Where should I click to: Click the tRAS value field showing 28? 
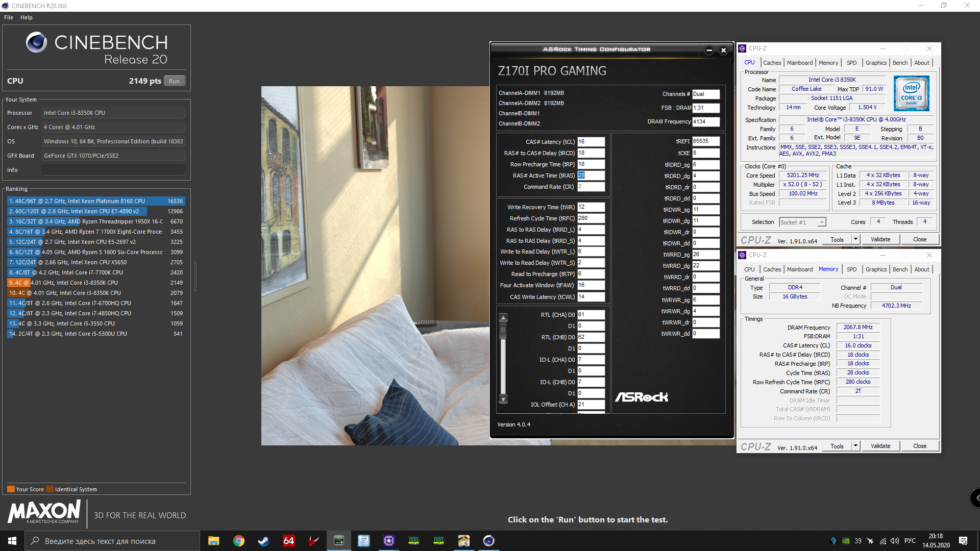coord(591,176)
